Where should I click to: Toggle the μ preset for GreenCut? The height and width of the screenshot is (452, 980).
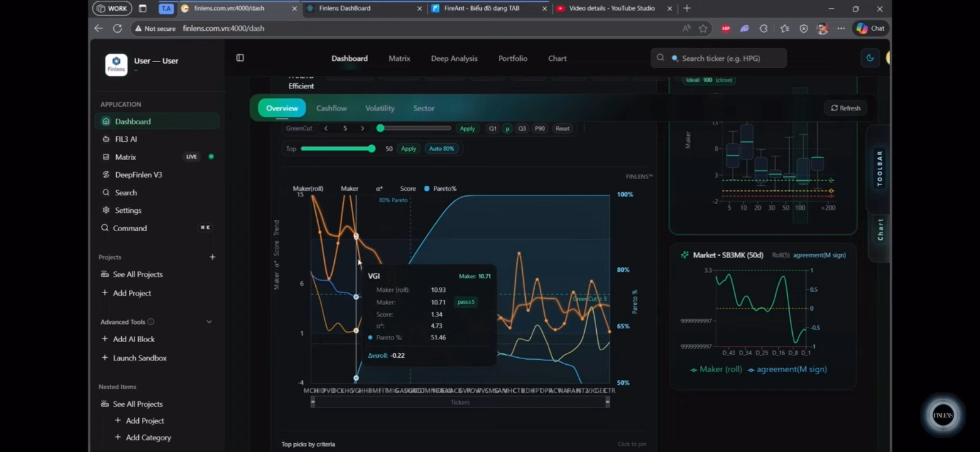pyautogui.click(x=508, y=129)
